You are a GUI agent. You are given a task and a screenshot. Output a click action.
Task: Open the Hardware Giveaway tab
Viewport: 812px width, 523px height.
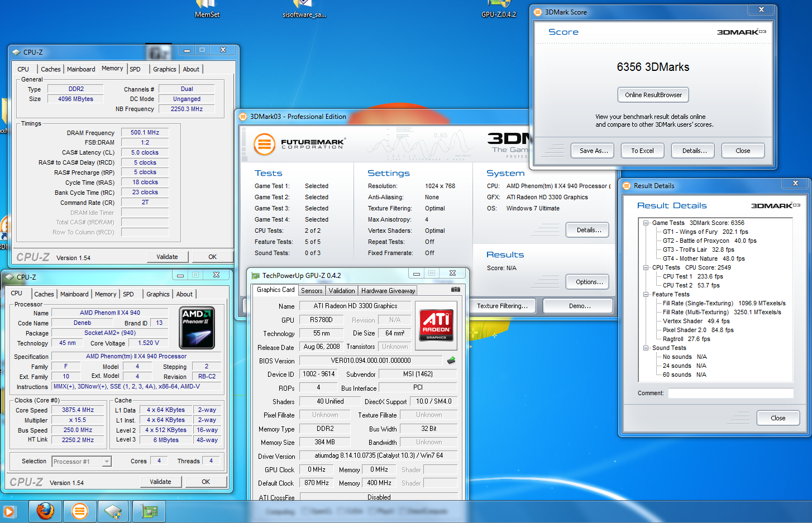(x=388, y=291)
